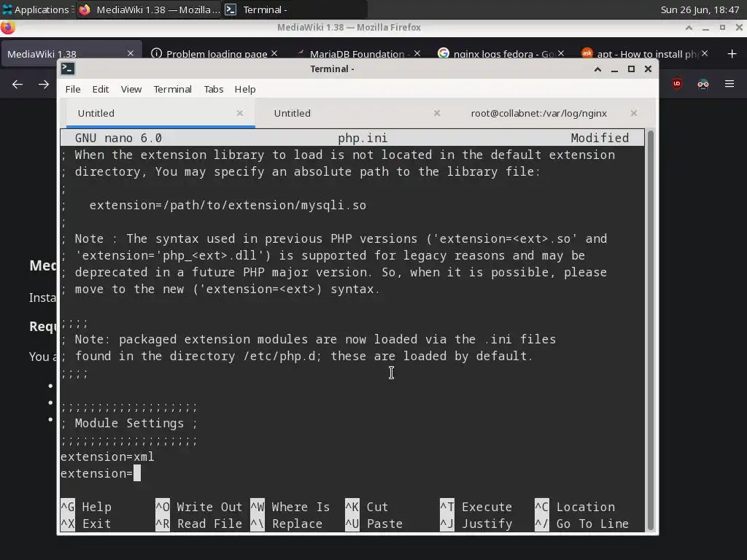Close the MariaDB Foundation tab
Image resolution: width=747 pixels, height=560 pixels.
click(x=417, y=53)
